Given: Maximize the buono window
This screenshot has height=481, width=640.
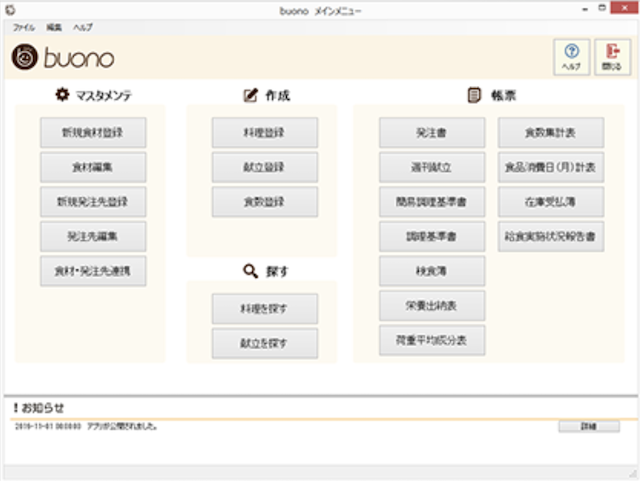Looking at the screenshot, I should click(x=602, y=8).
